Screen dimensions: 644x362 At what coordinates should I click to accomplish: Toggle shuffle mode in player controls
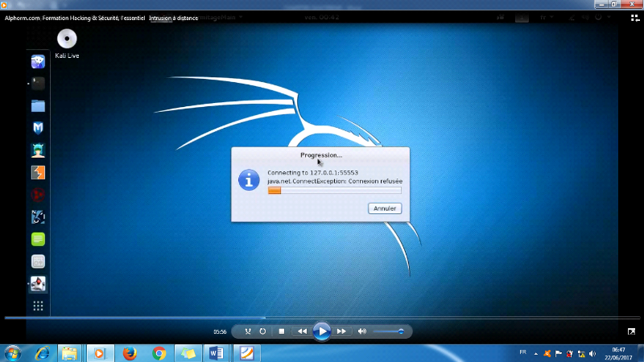pos(249,331)
